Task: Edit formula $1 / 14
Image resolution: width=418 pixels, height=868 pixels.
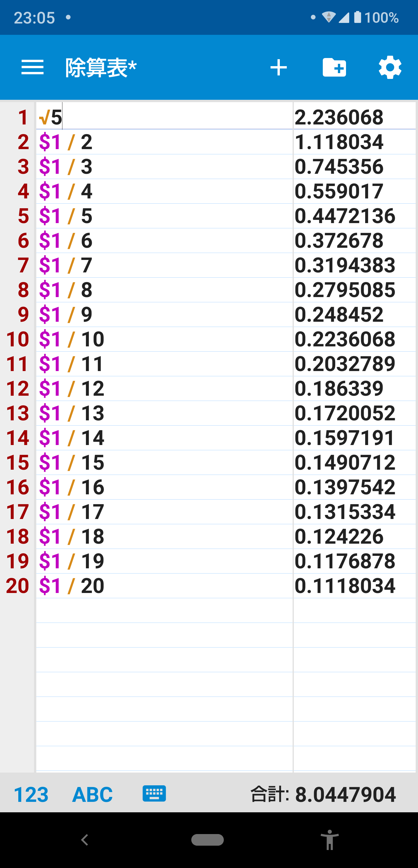Action: click(x=165, y=438)
